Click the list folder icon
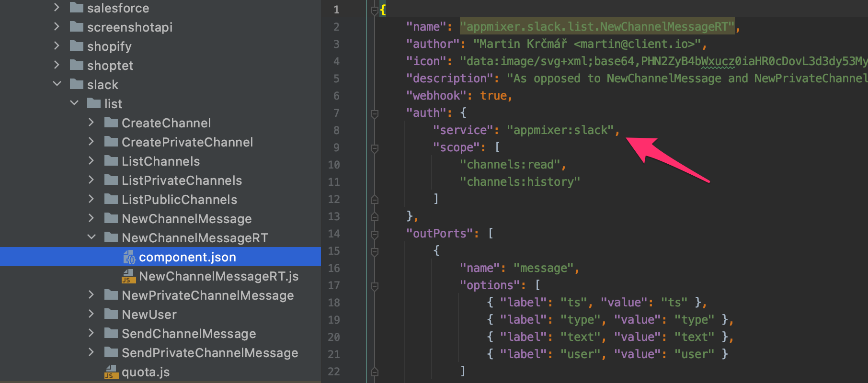 click(94, 103)
